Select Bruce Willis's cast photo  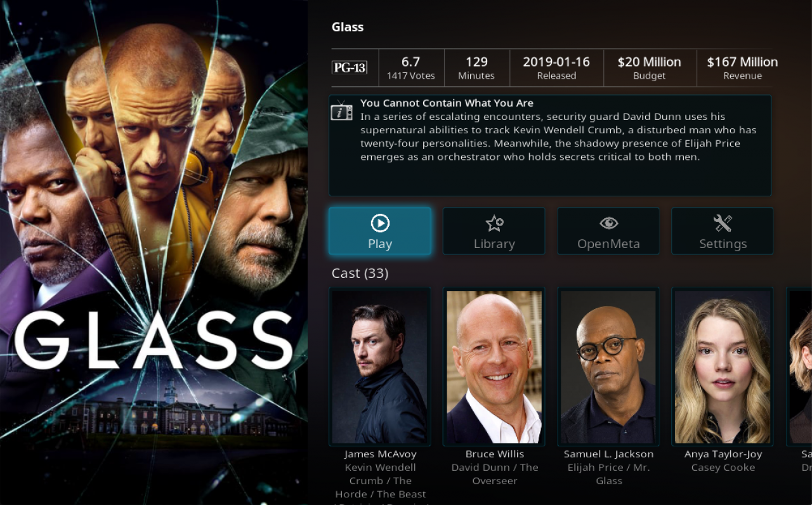(494, 367)
